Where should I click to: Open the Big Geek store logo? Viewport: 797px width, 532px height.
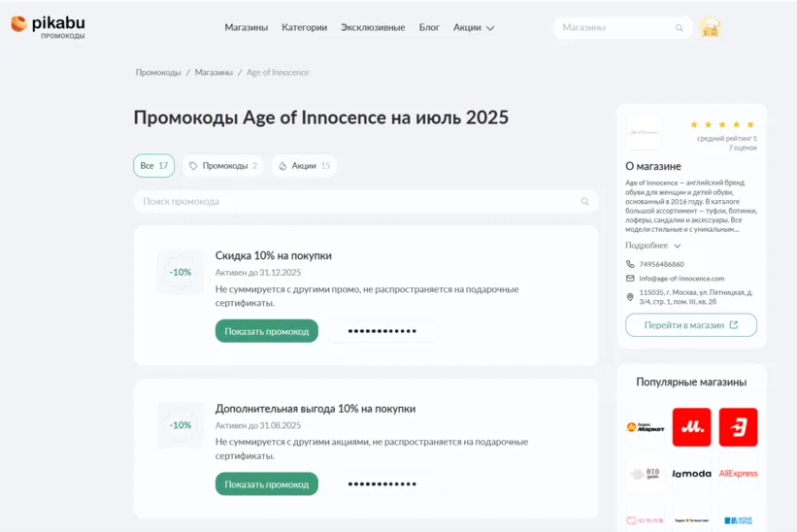(x=645, y=474)
